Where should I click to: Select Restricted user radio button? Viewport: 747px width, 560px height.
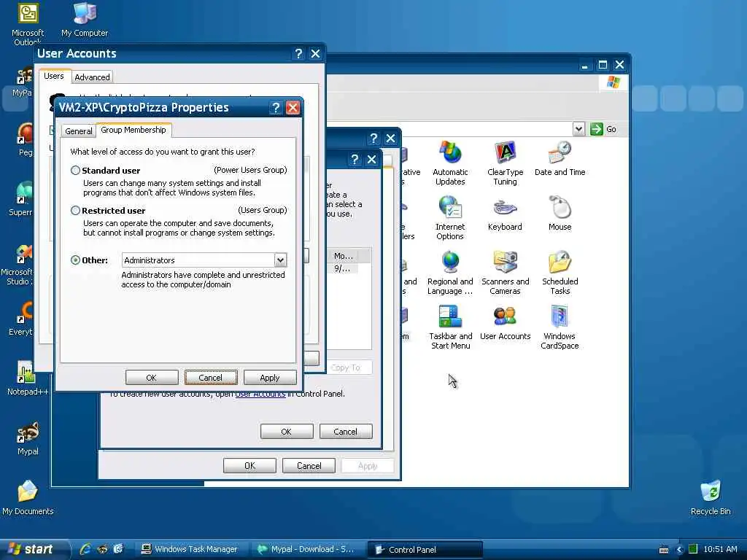tap(75, 211)
